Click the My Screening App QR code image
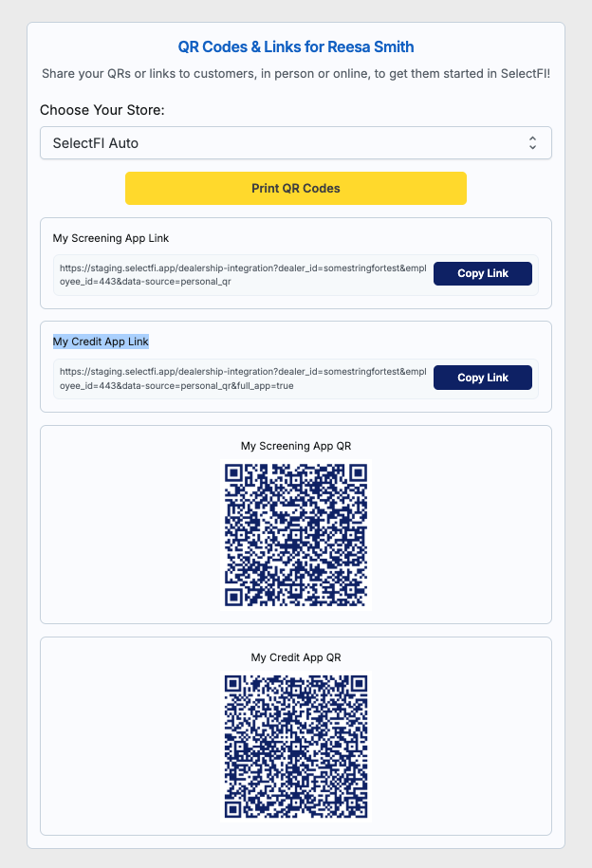Screen dimensions: 592x868 tap(296, 535)
